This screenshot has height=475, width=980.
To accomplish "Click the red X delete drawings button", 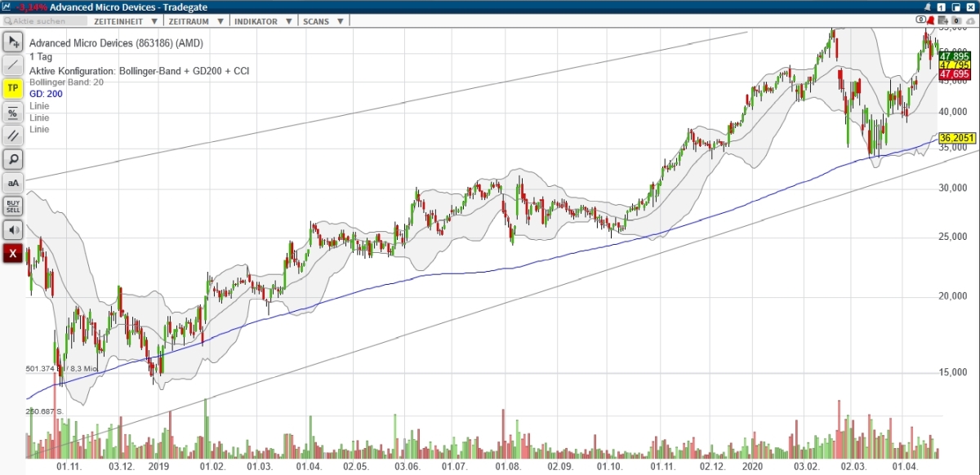I will [x=13, y=253].
